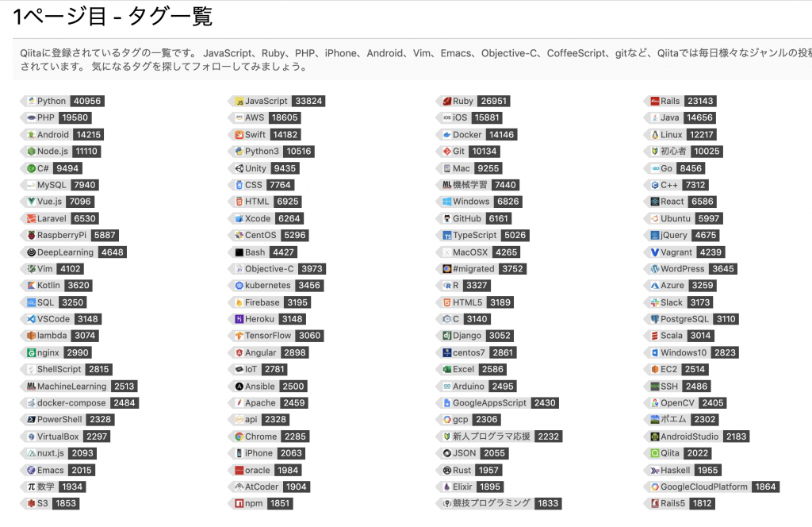This screenshot has height=527, width=812.
Task: Click the Slack logo icon
Action: [654, 302]
